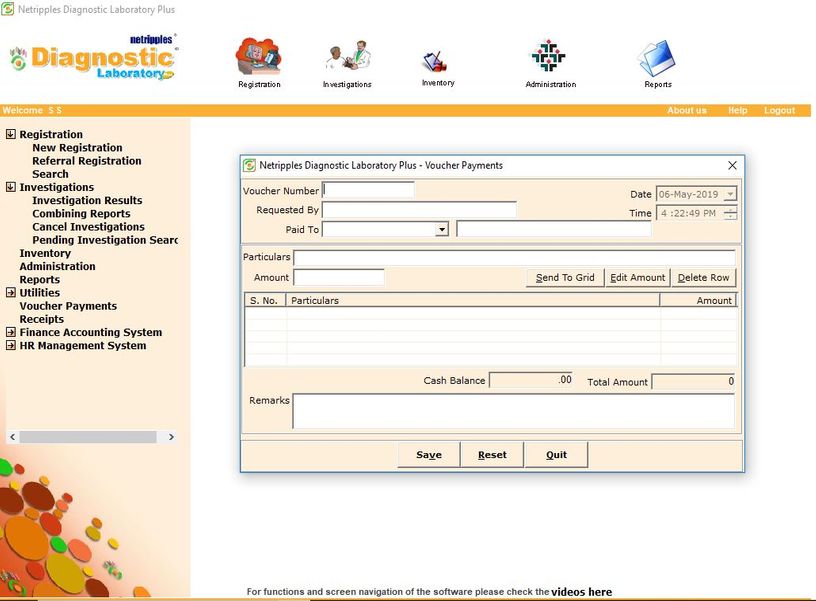Click the Edit Amount button
The image size is (816, 601).
pos(637,277)
